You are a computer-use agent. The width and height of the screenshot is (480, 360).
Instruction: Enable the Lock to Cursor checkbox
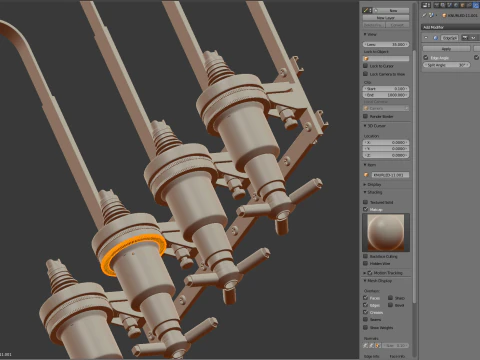pos(365,66)
